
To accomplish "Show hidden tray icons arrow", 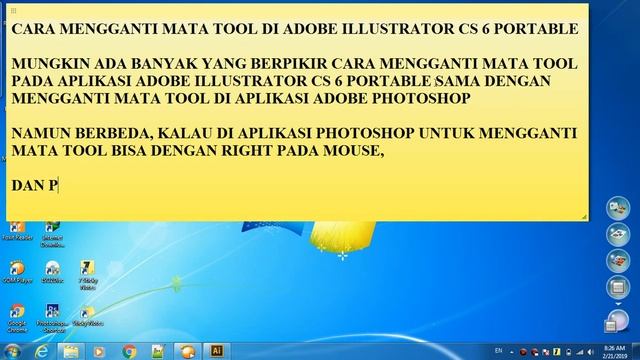I will pos(512,351).
